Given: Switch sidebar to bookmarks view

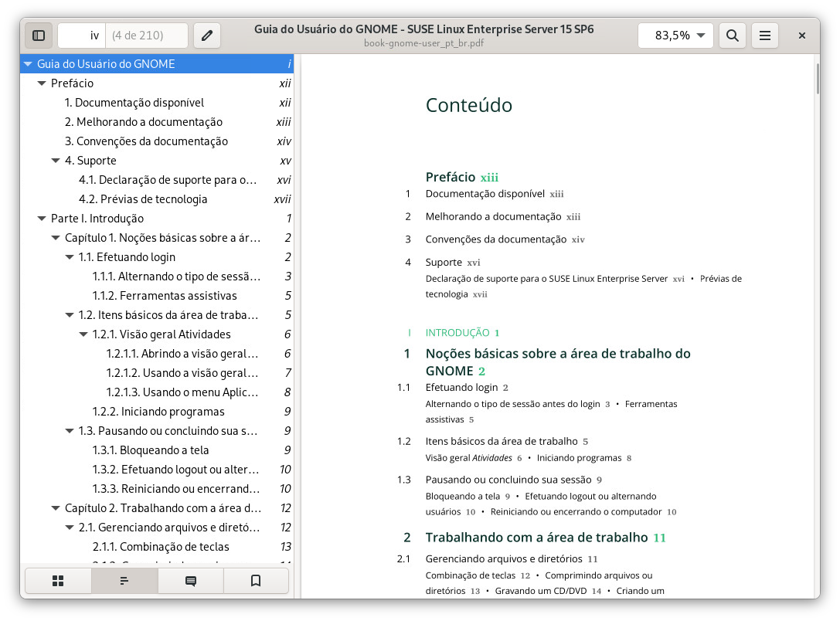Looking at the screenshot, I should [x=256, y=581].
